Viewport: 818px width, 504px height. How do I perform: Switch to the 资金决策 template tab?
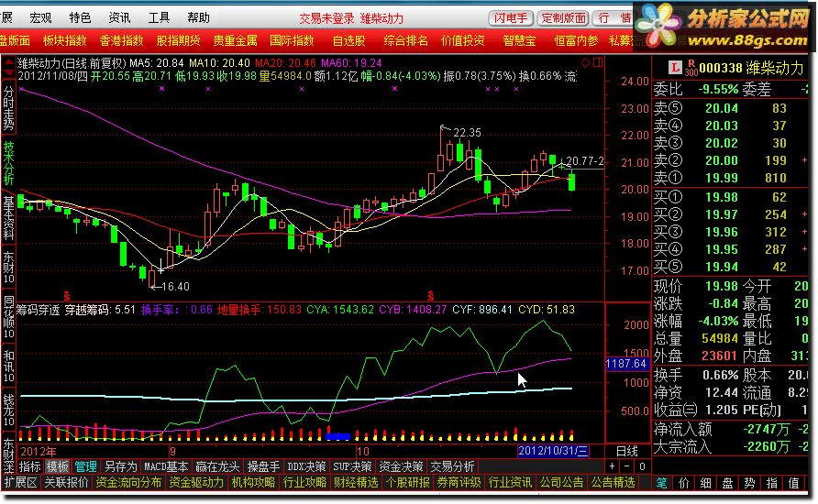click(x=401, y=466)
